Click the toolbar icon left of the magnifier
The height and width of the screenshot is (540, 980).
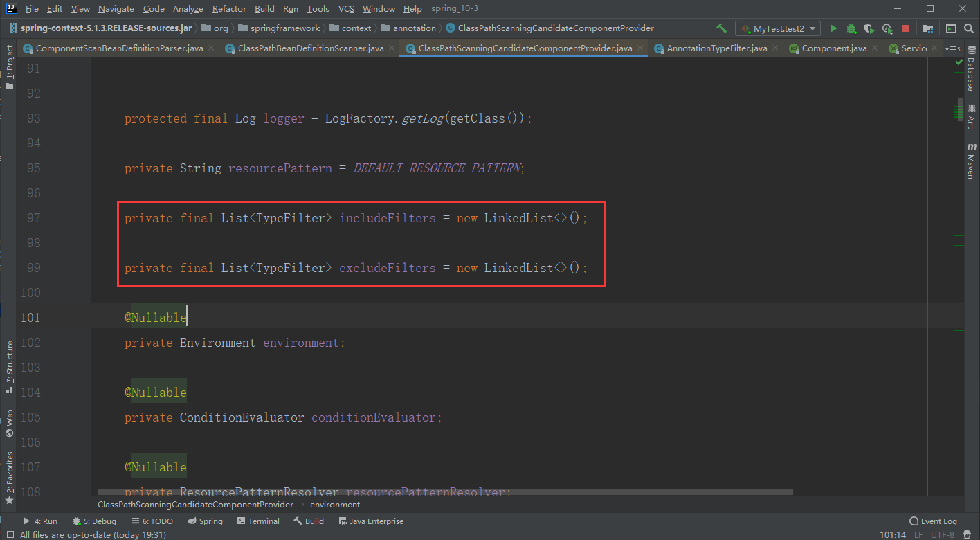[x=950, y=28]
